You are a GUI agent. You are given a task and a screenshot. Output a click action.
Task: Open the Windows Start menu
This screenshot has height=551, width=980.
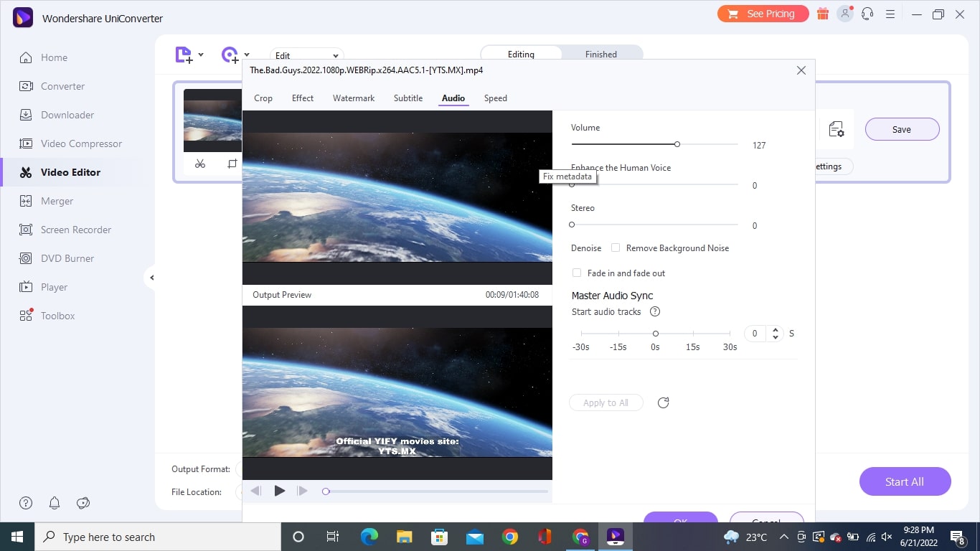coord(17,537)
